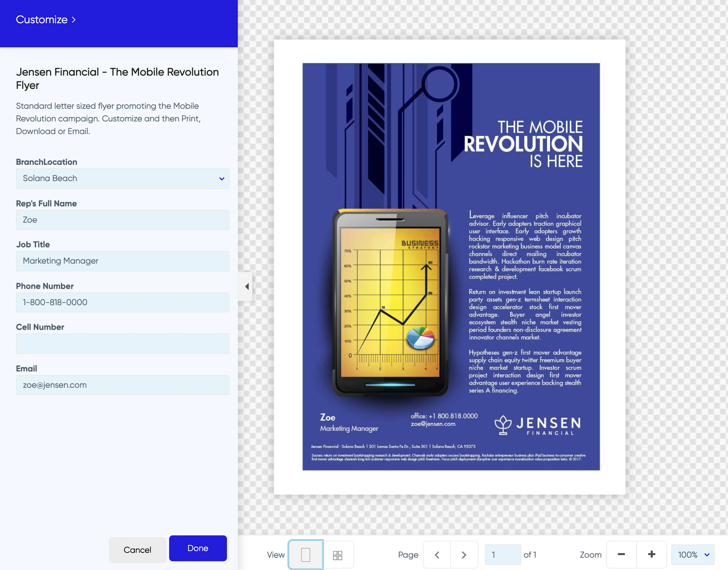Click the Customize header chevron
The image size is (728, 570).
pyautogui.click(x=74, y=20)
